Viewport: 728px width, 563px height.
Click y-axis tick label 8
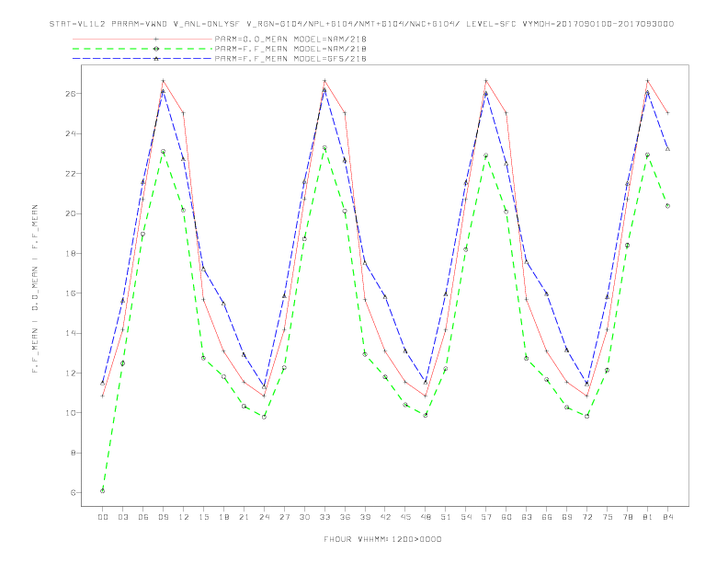(74, 453)
